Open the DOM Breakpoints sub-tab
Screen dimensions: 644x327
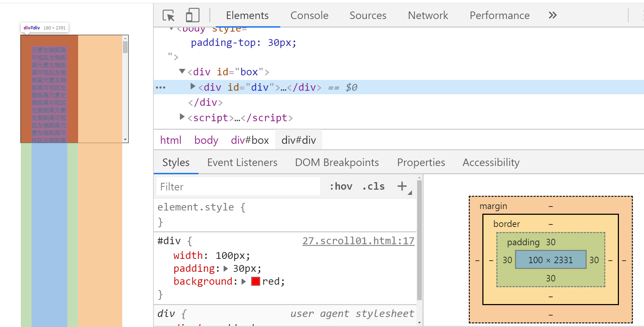337,162
